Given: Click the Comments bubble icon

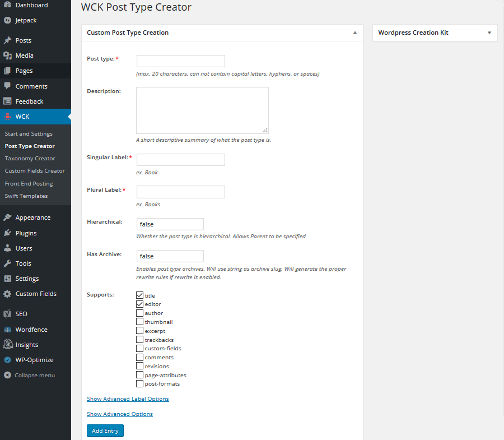Looking at the screenshot, I should [x=7, y=86].
